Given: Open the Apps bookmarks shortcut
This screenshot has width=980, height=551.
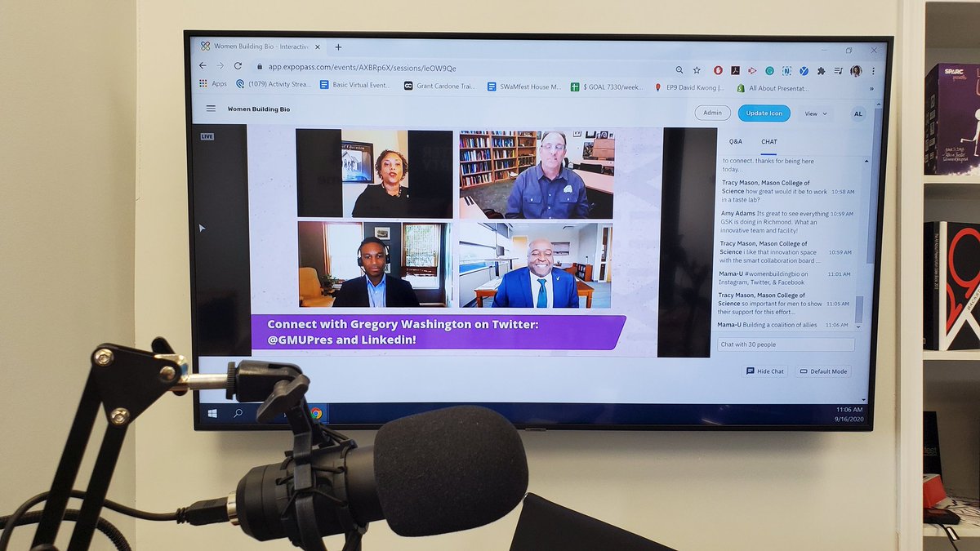Looking at the screenshot, I should tap(213, 83).
